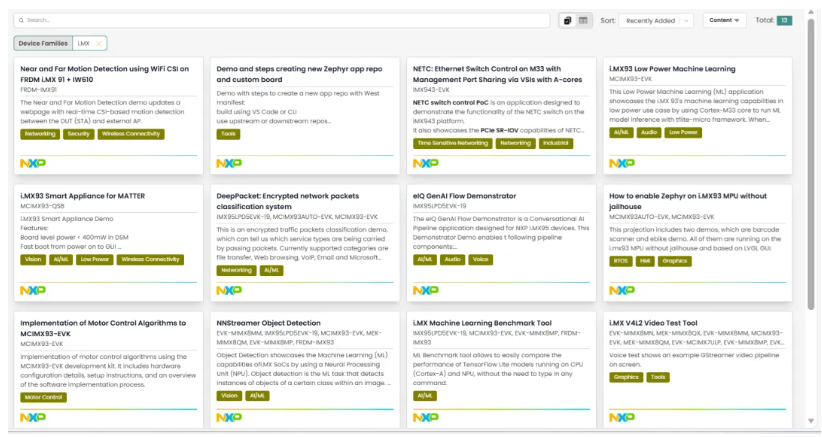
Task: Open NXP logo on Zephyr app repo card
Action: [x=229, y=163]
